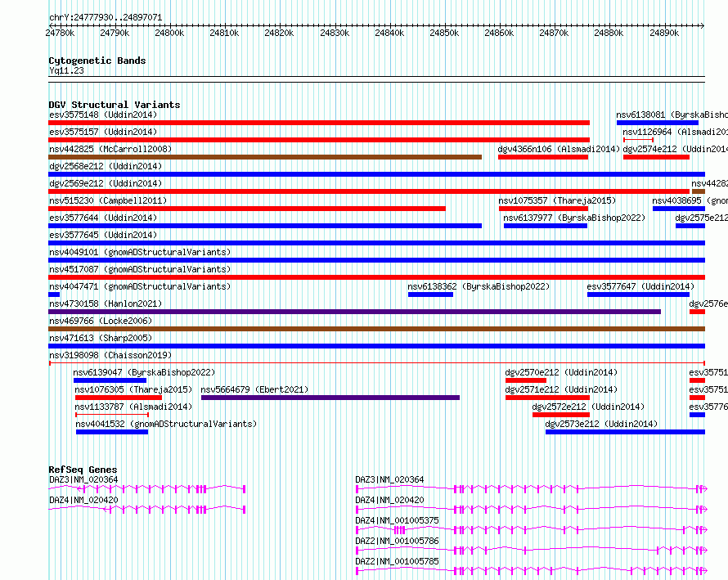The width and height of the screenshot is (728, 580).
Task: Open the DAZ2|NM_001005785 gene label
Action: [397, 561]
